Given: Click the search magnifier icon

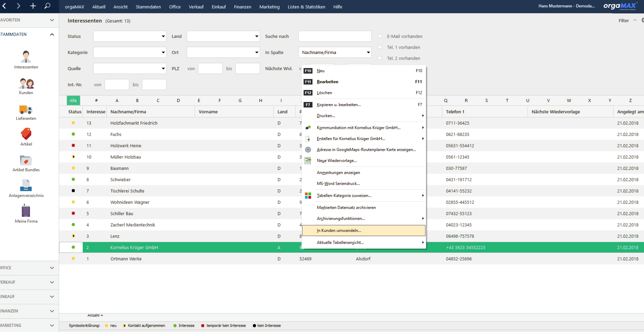Looking at the screenshot, I should pyautogui.click(x=47, y=6).
